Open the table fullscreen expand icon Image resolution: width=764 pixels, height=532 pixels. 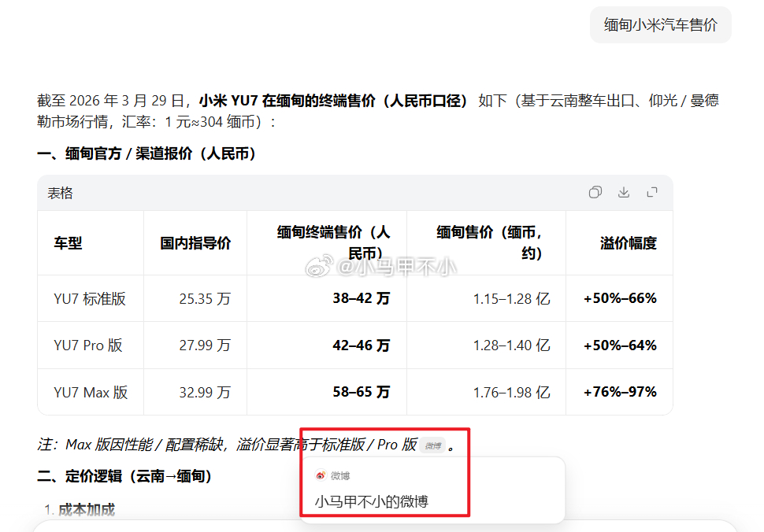(651, 191)
